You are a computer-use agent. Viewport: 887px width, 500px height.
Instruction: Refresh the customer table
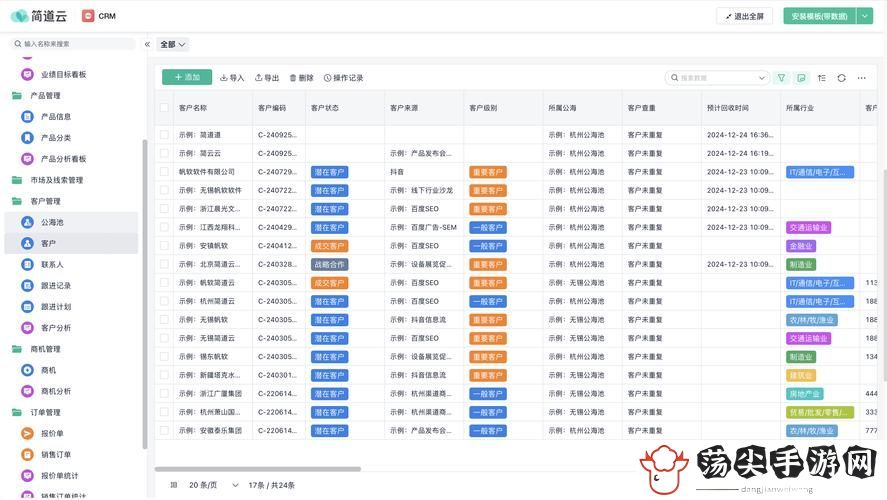pos(841,78)
